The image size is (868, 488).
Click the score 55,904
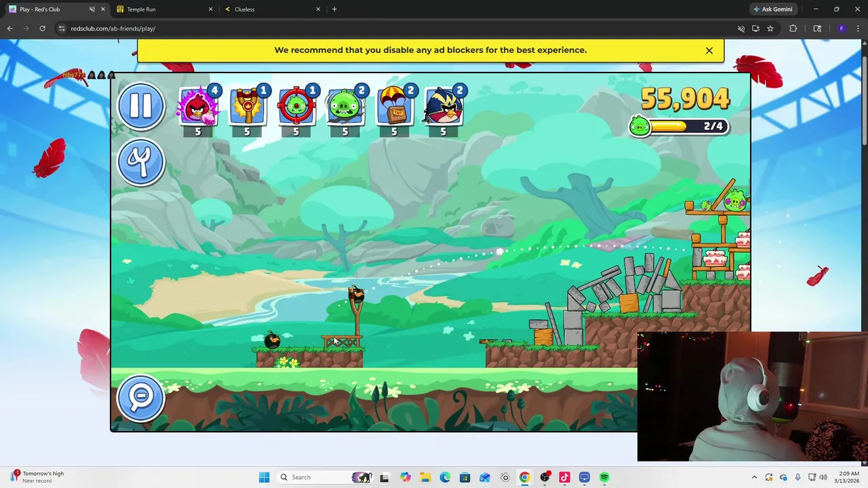pyautogui.click(x=685, y=99)
